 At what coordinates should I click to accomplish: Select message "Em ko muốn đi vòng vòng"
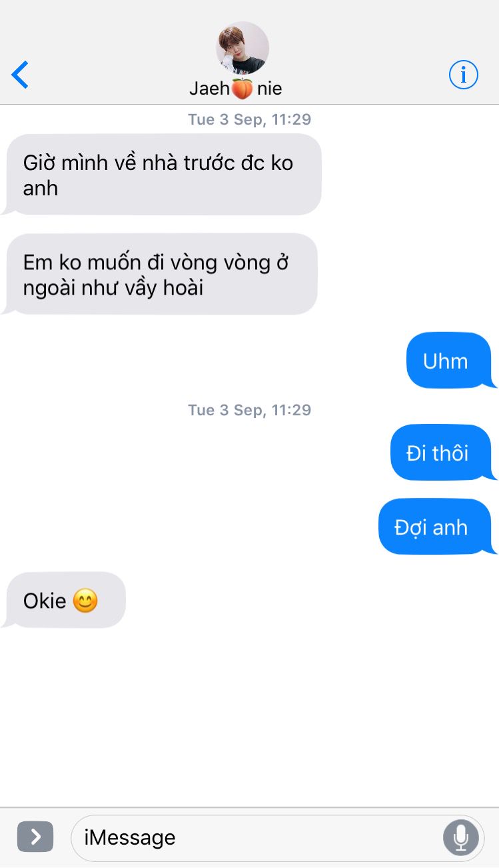click(x=160, y=274)
